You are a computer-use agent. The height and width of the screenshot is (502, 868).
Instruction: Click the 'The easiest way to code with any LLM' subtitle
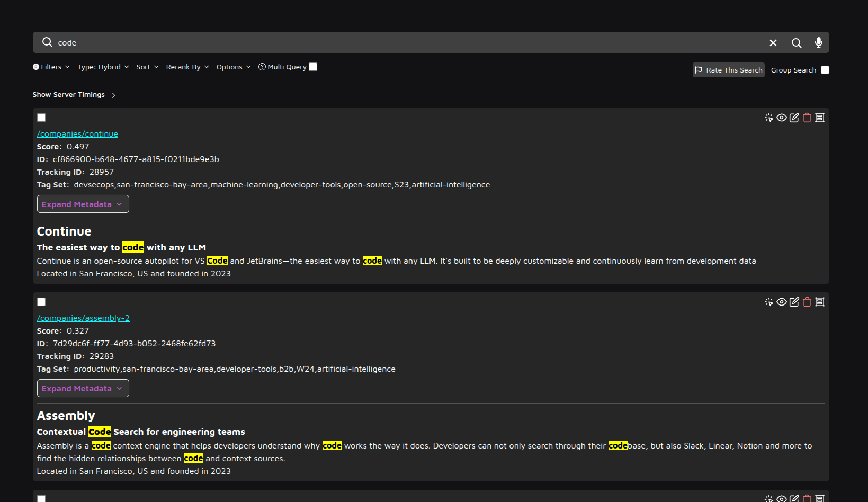[x=121, y=247]
